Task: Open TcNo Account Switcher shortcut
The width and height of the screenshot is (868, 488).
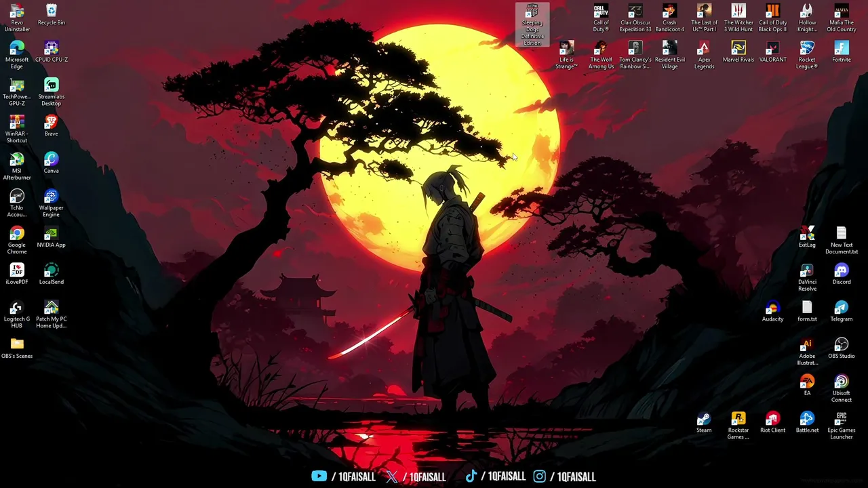Action: pos(17,203)
